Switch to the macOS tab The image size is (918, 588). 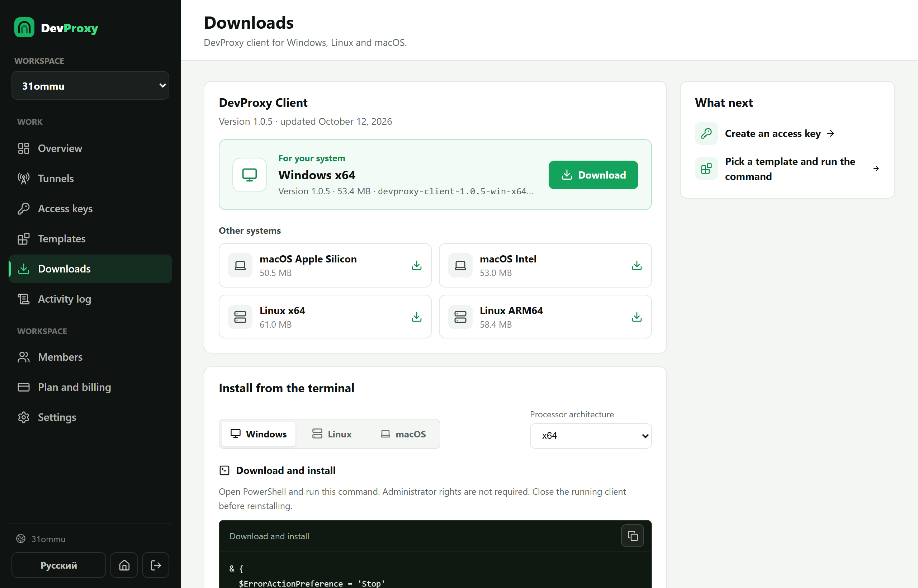pyautogui.click(x=403, y=434)
